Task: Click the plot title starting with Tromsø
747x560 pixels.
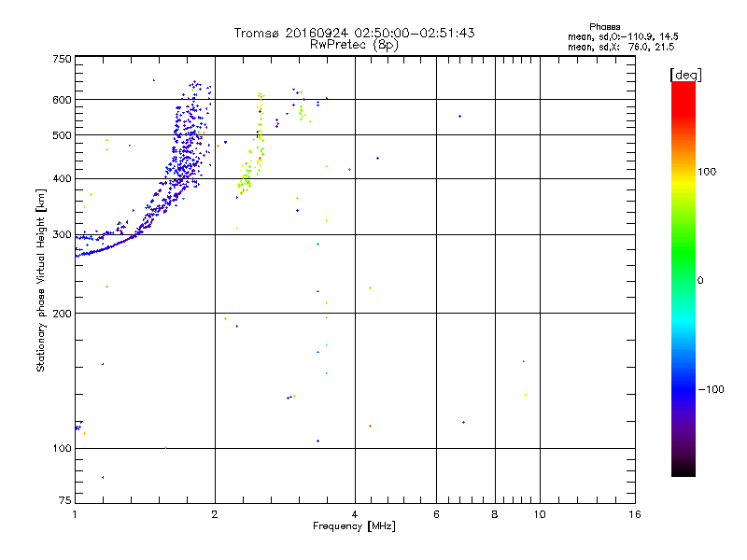Action: point(354,33)
